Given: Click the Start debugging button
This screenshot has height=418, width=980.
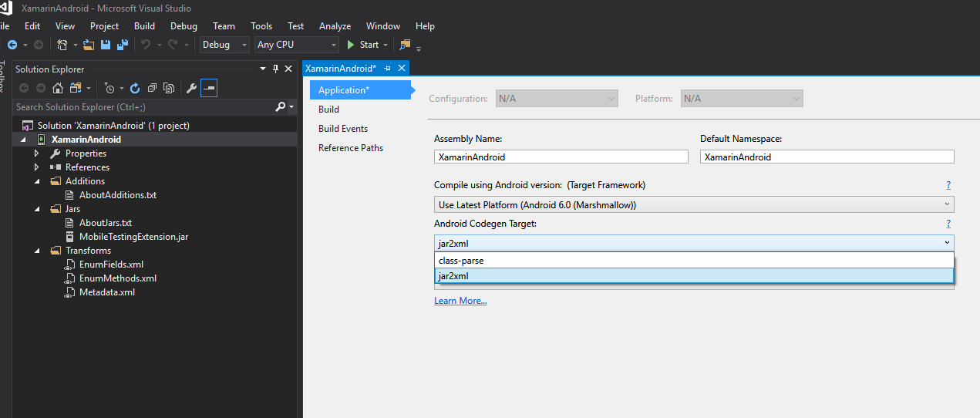Looking at the screenshot, I should tap(362, 45).
